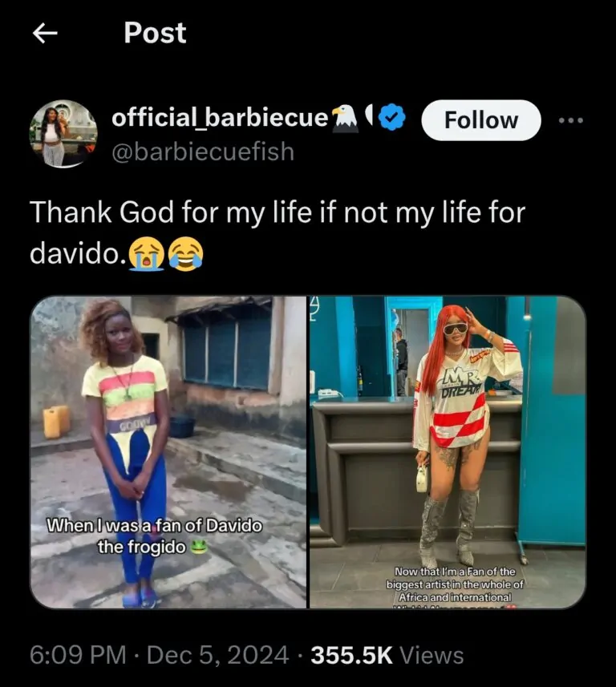616x687 pixels.
Task: Tap the official_barbiecue display name
Action: [220, 118]
